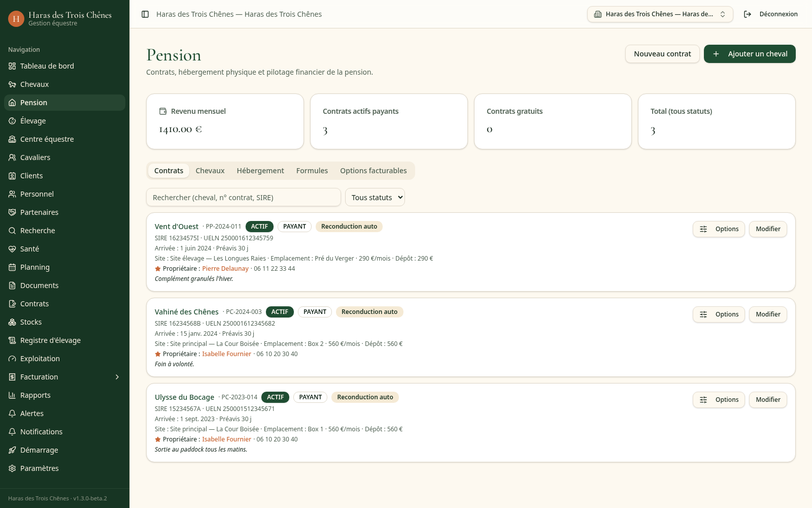Open Options for Ulysse du Bocage

[x=719, y=400]
